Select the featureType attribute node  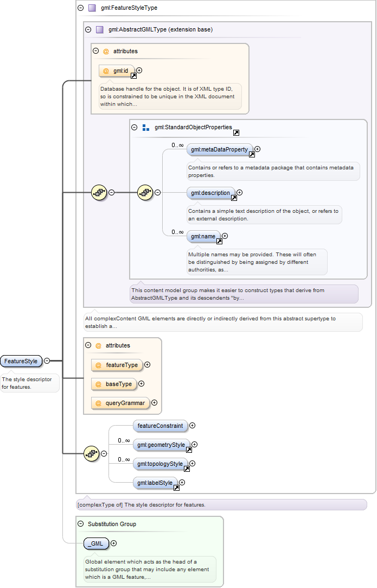117,365
